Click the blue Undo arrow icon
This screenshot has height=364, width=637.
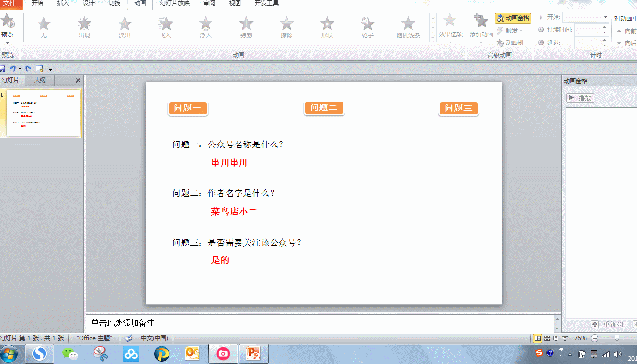pyautogui.click(x=13, y=69)
